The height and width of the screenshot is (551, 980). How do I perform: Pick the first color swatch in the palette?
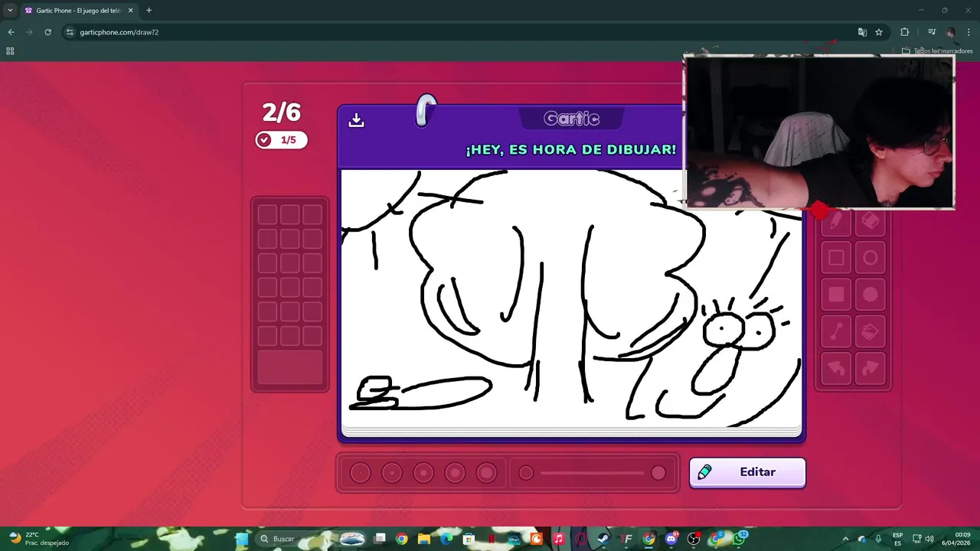267,215
